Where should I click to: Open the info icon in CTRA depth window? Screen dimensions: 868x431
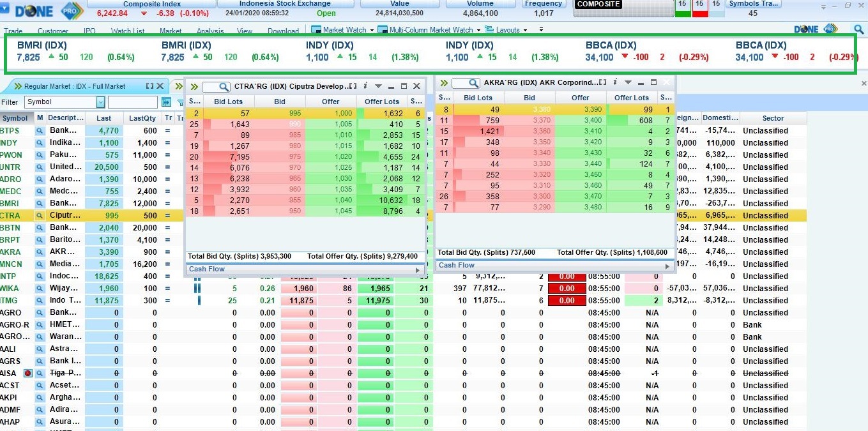365,86
